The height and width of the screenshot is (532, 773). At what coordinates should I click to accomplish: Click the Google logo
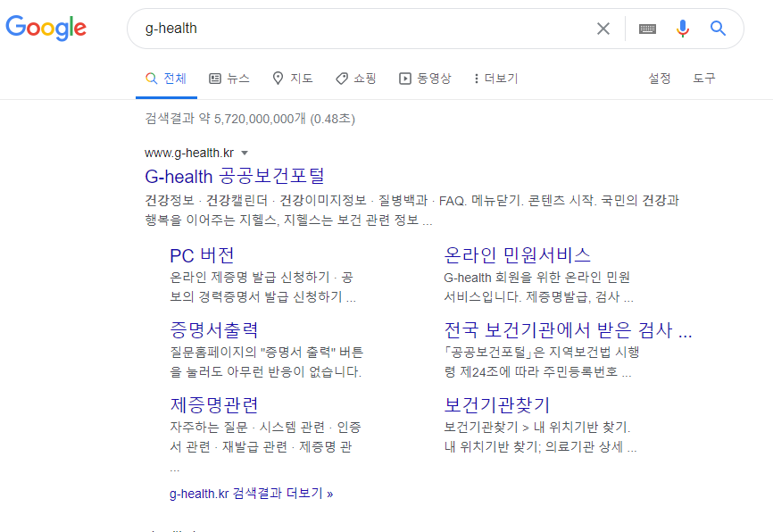point(46,28)
